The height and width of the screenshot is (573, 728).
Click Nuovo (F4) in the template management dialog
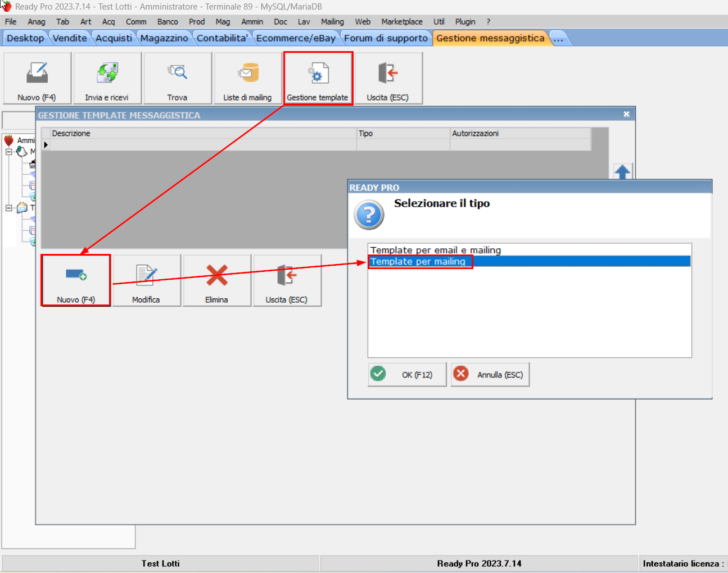point(76,280)
